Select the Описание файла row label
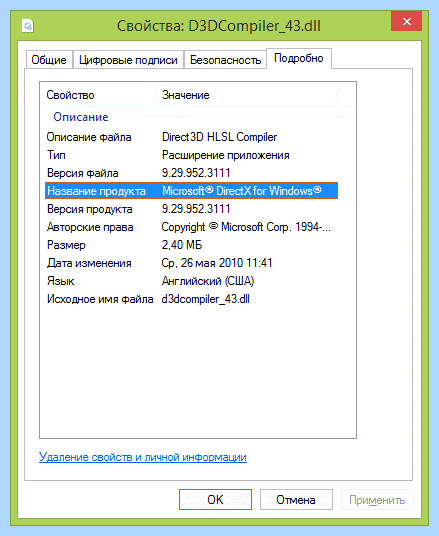This screenshot has height=536, width=439. tap(89, 137)
